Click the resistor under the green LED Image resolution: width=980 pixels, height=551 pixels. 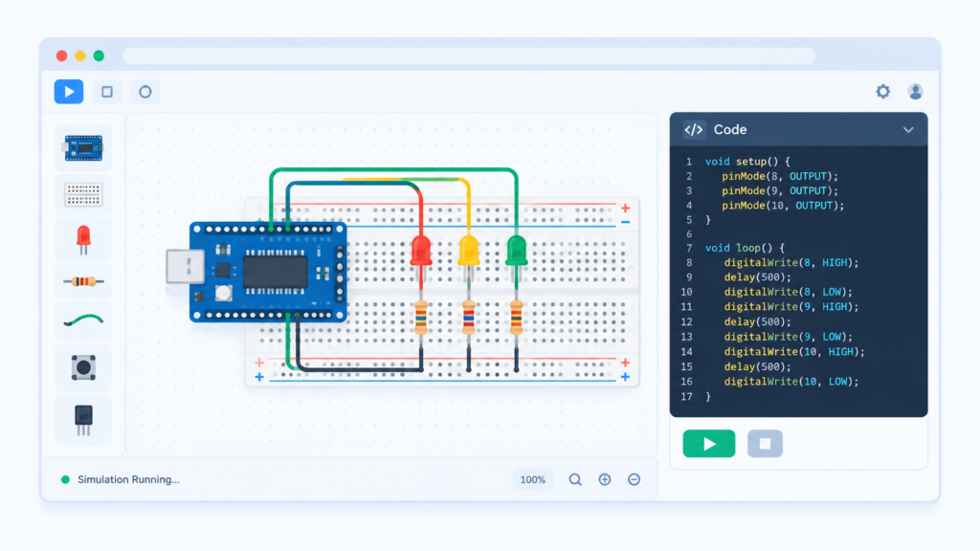tap(516, 318)
